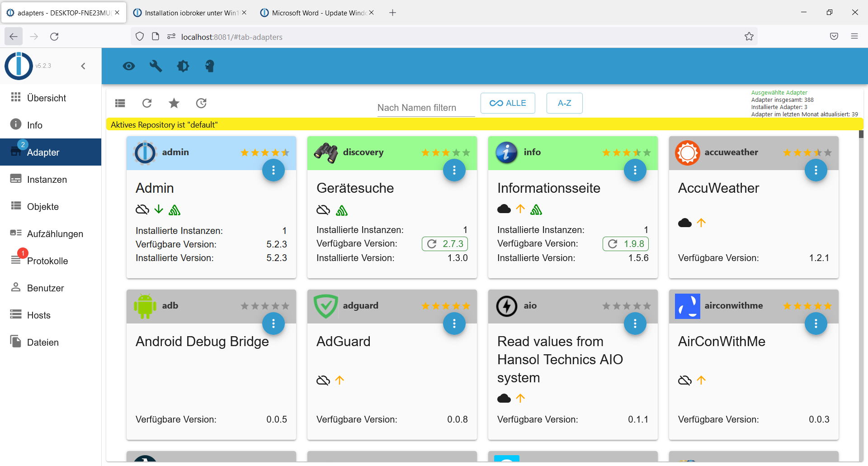Image resolution: width=868 pixels, height=466 pixels.
Task: Click the info adapter star rating
Action: [627, 152]
